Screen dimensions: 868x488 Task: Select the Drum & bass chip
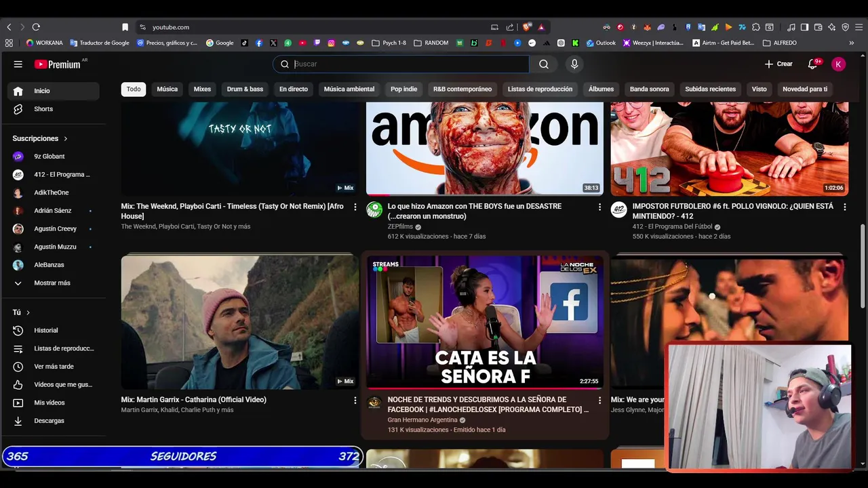point(245,89)
